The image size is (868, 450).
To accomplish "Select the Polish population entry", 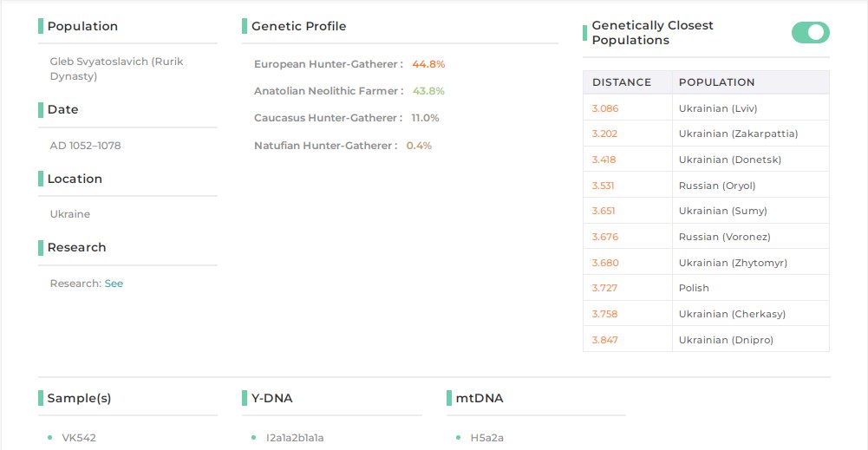I will point(694,288).
